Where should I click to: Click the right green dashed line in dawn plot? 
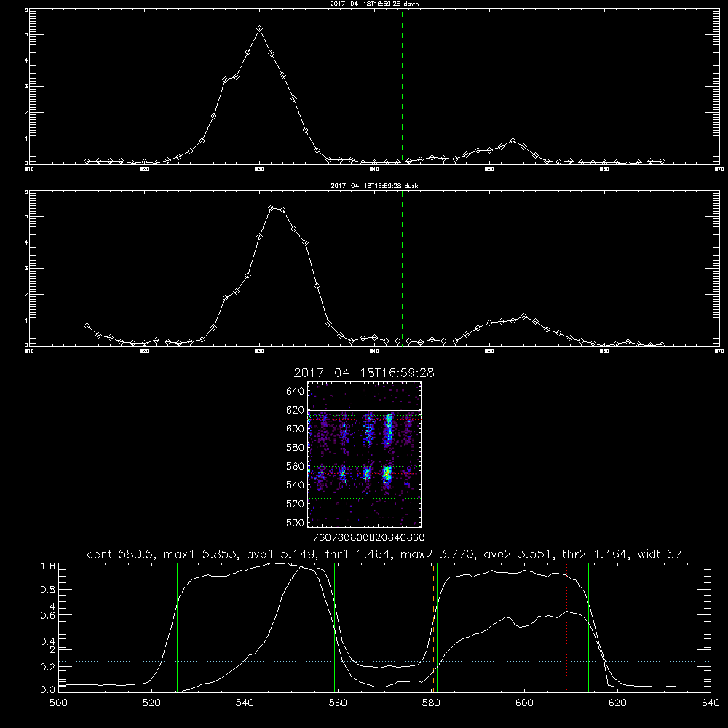[x=402, y=87]
